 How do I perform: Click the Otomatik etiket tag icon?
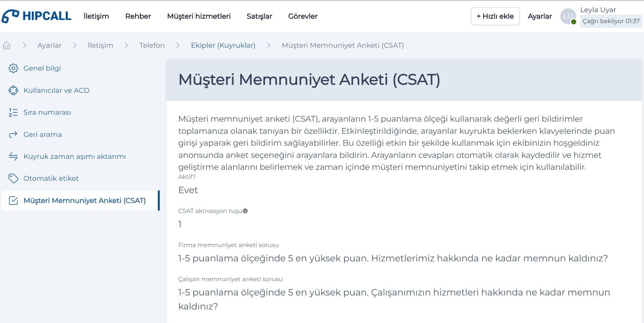coord(13,178)
